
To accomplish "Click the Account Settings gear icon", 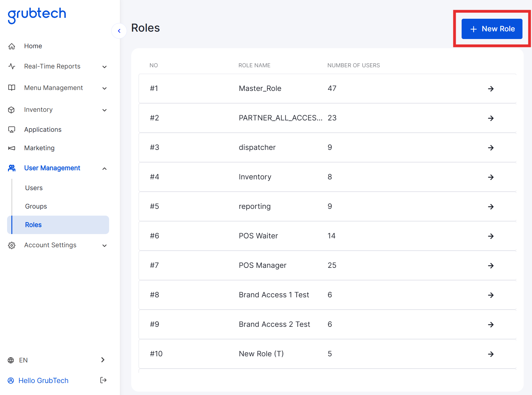I will point(12,245).
